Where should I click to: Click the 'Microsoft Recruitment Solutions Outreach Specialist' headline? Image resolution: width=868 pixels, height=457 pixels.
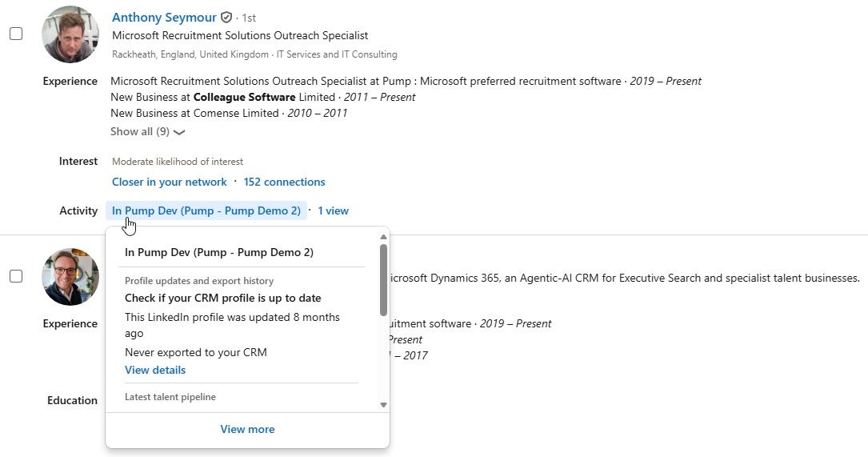tap(240, 35)
